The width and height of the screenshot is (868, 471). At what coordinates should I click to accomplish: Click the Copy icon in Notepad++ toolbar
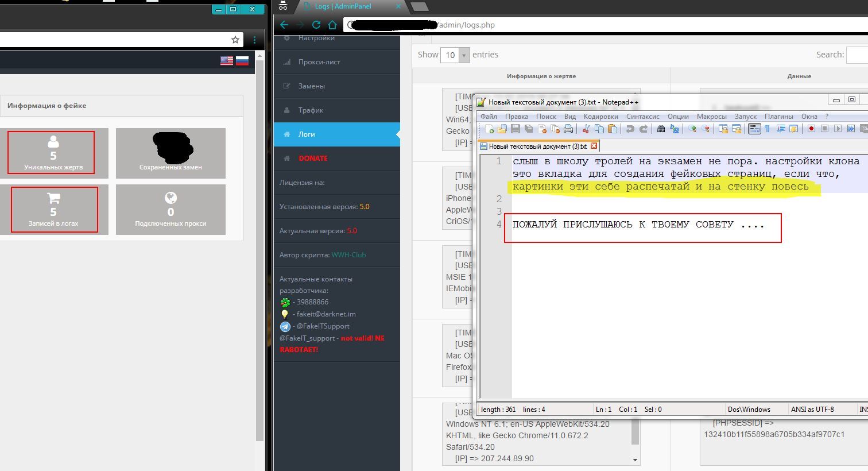(x=599, y=129)
